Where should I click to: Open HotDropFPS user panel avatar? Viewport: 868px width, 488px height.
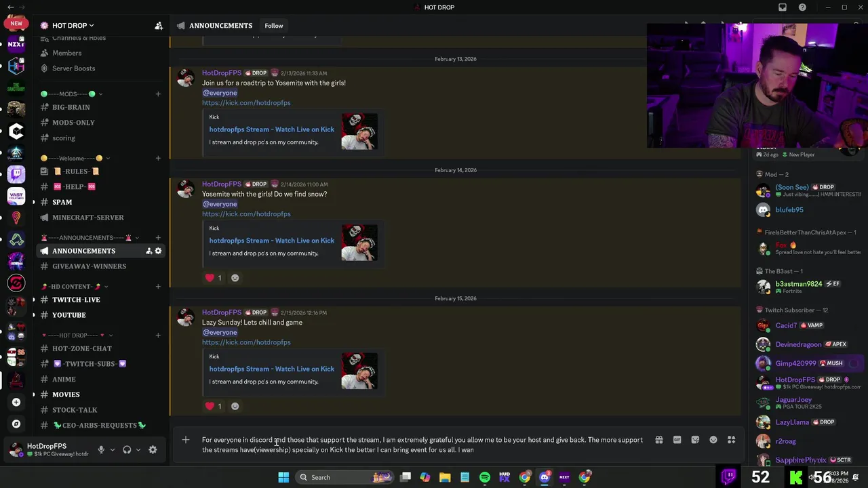pyautogui.click(x=16, y=449)
